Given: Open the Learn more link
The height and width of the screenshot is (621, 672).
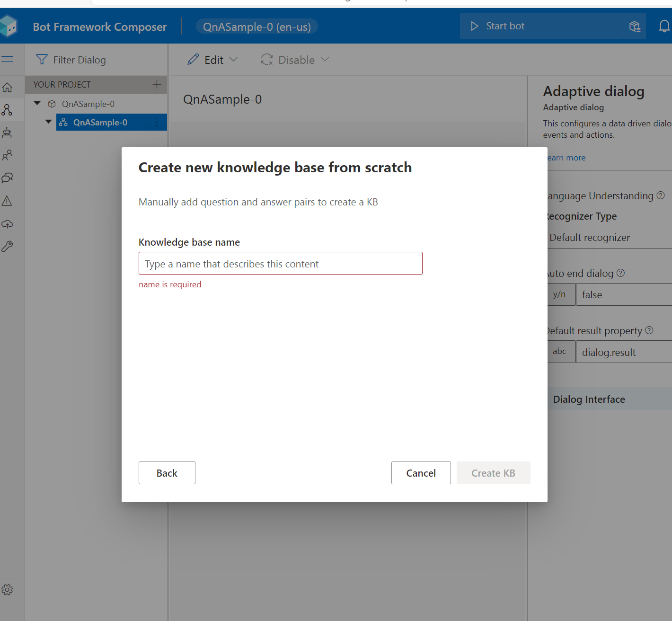Looking at the screenshot, I should click(x=566, y=158).
